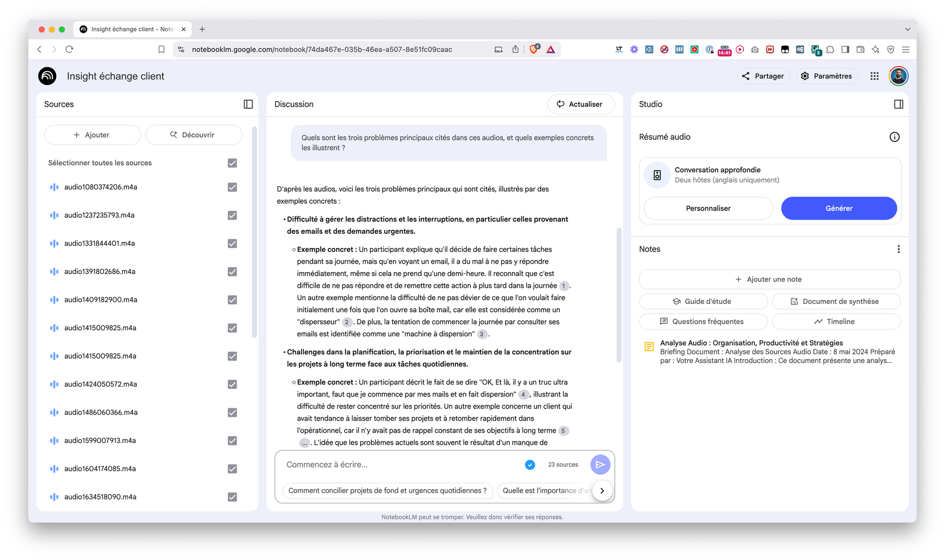Open the Google apps grid
The image size is (945, 560).
[x=874, y=76]
